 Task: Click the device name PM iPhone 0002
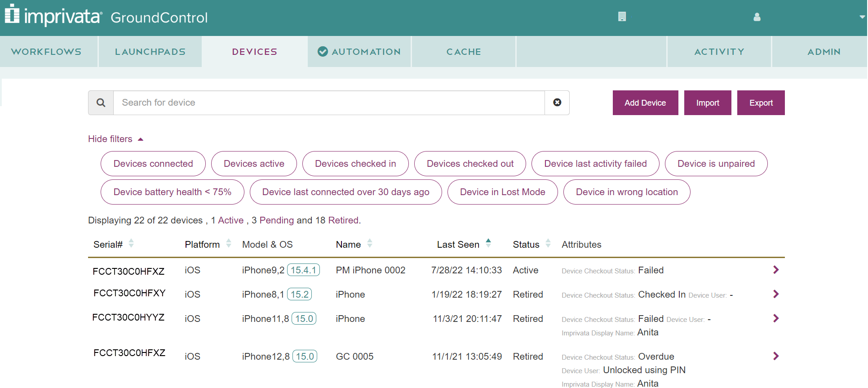click(371, 270)
